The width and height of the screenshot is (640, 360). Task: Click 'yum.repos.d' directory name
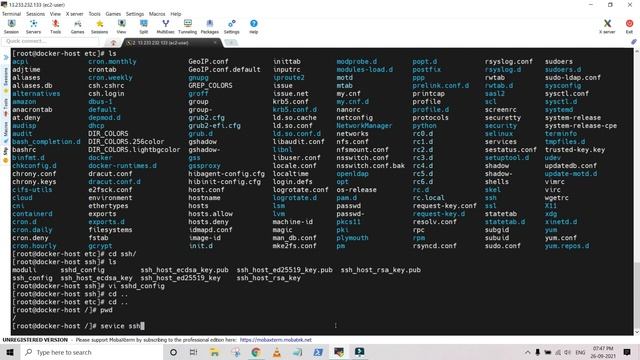point(567,246)
